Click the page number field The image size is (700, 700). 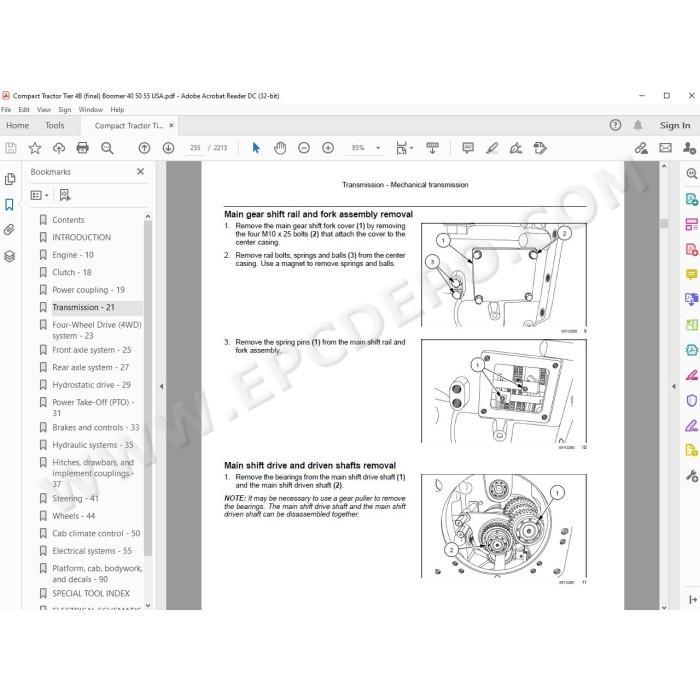pyautogui.click(x=195, y=148)
